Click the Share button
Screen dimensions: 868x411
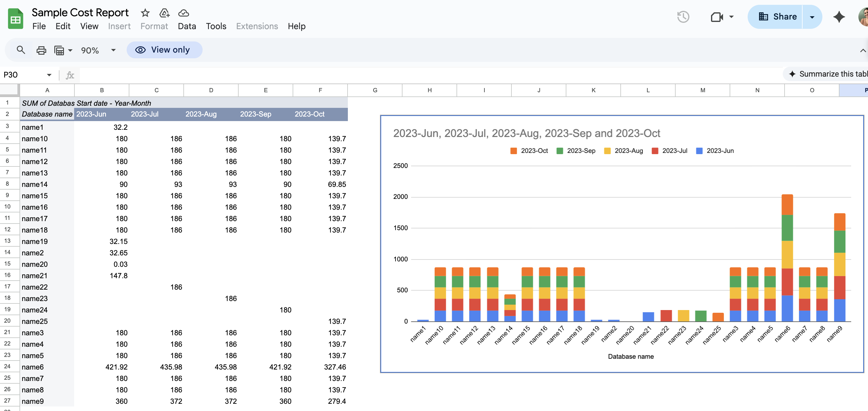(775, 17)
